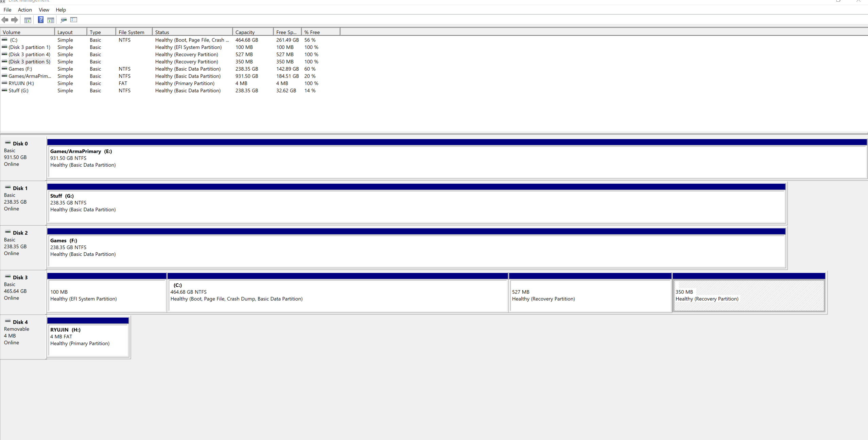Select Games (F:) row in volume list
The width and height of the screenshot is (868, 440).
(20, 69)
